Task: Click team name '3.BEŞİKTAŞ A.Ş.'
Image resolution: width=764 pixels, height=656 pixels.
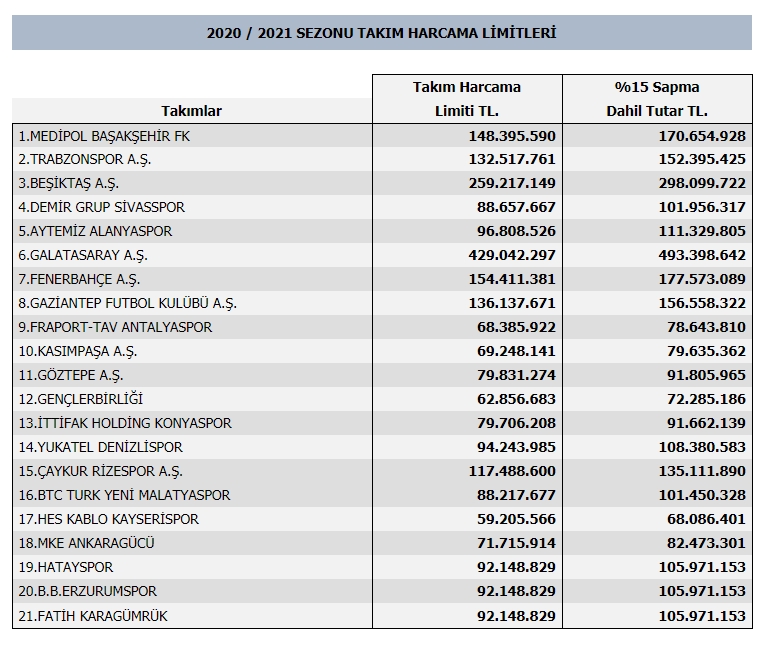Action: 69,184
